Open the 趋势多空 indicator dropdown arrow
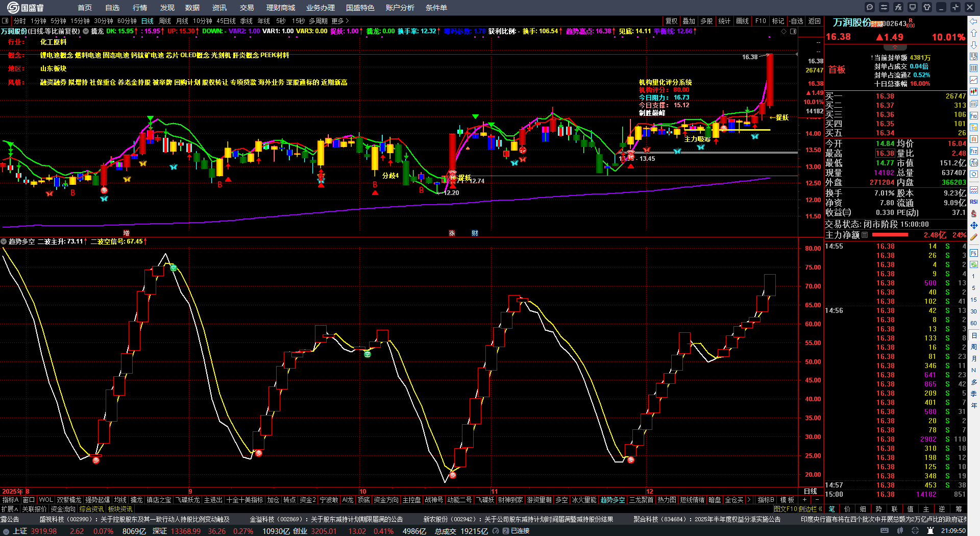This screenshot has width=980, height=536. point(4,241)
